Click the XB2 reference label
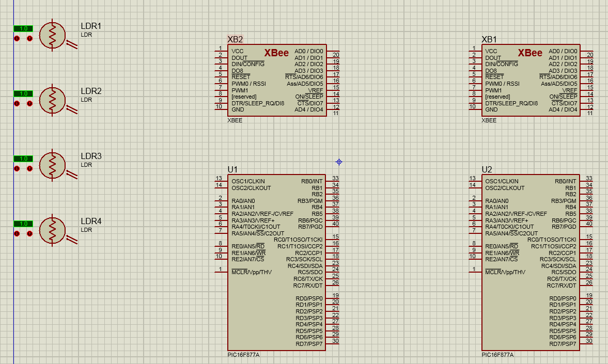Screen dimensions: 608x364 pyautogui.click(x=235, y=40)
